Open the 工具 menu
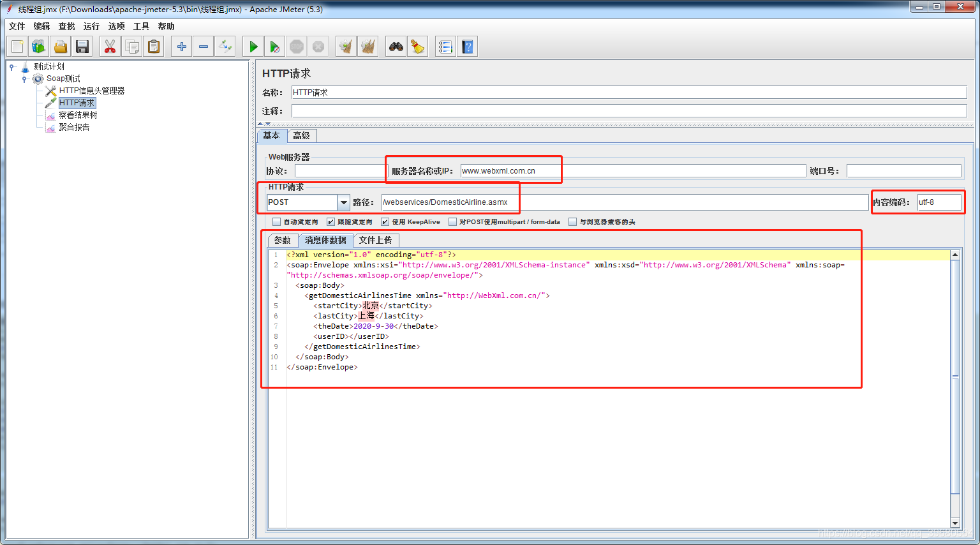The width and height of the screenshot is (980, 545). tap(141, 26)
